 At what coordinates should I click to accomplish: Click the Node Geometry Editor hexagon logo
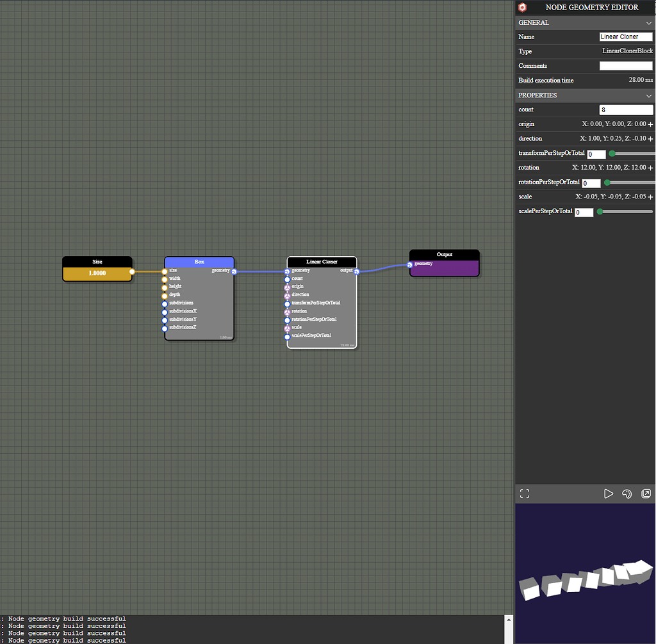[521, 7]
